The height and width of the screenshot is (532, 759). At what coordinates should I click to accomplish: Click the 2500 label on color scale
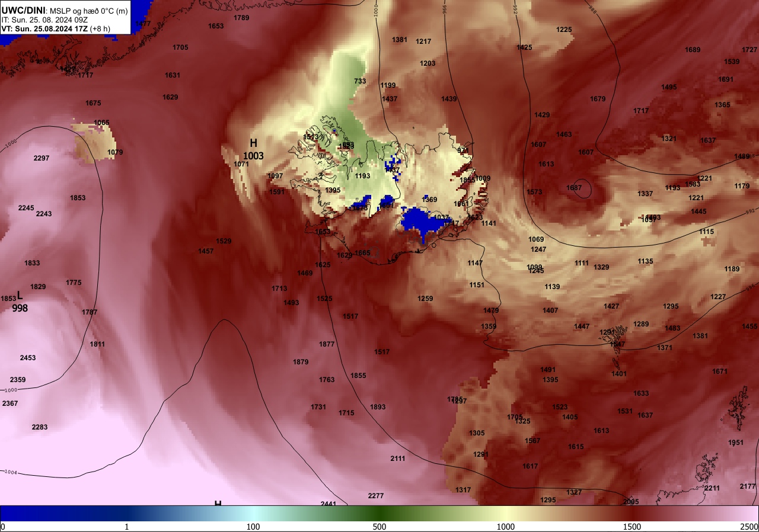[750, 527]
